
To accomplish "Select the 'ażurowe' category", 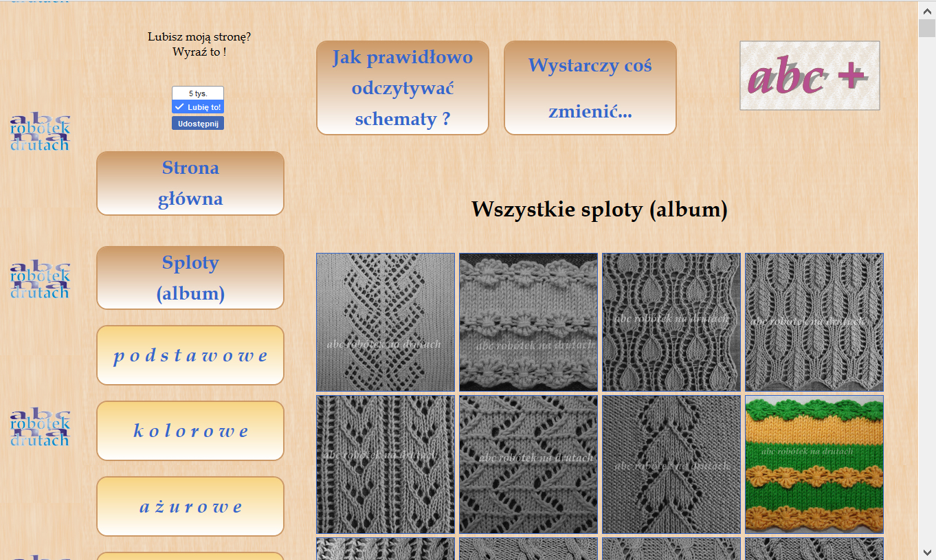I will (190, 506).
